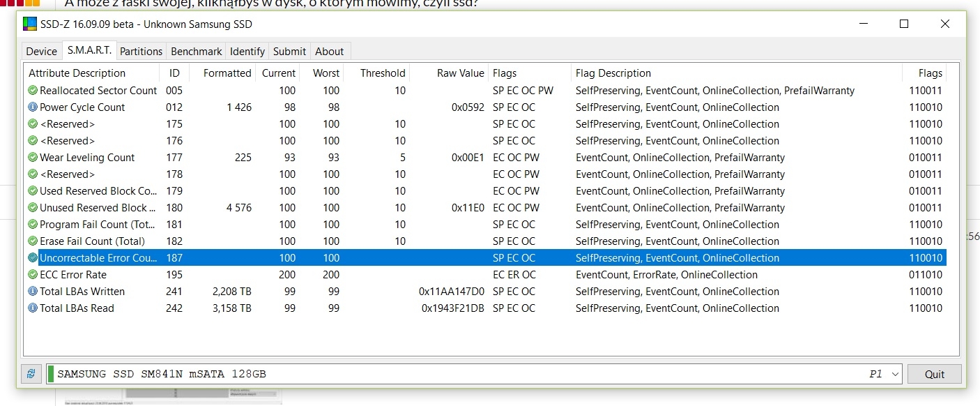Viewport: 980px width, 406px height.
Task: Select the Total LBAs Written row text
Action: [82, 292]
